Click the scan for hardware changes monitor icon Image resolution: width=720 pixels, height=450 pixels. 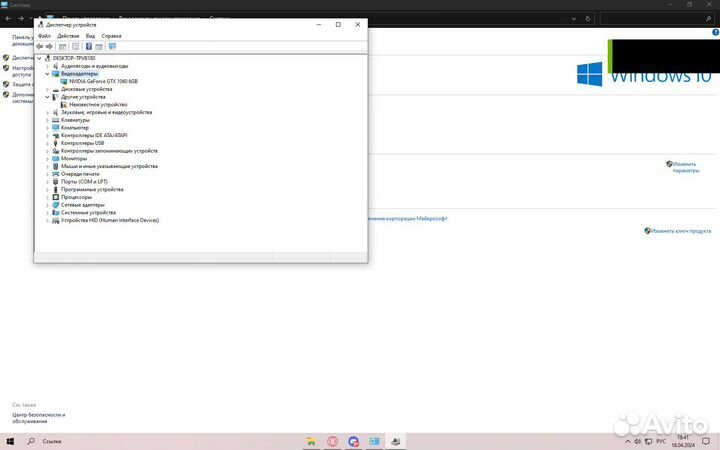(x=112, y=46)
